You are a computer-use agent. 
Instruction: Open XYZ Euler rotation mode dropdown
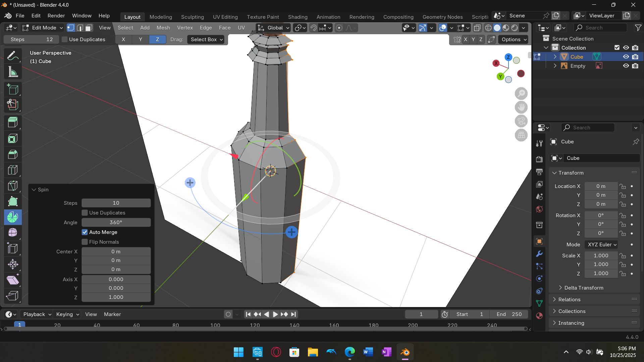tap(602, 245)
